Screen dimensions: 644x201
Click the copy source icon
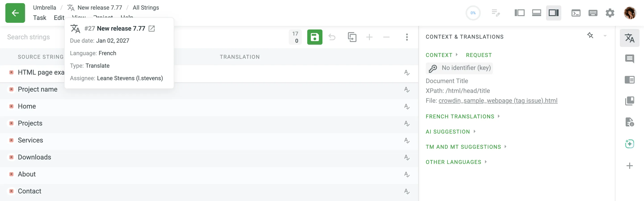coord(352,37)
